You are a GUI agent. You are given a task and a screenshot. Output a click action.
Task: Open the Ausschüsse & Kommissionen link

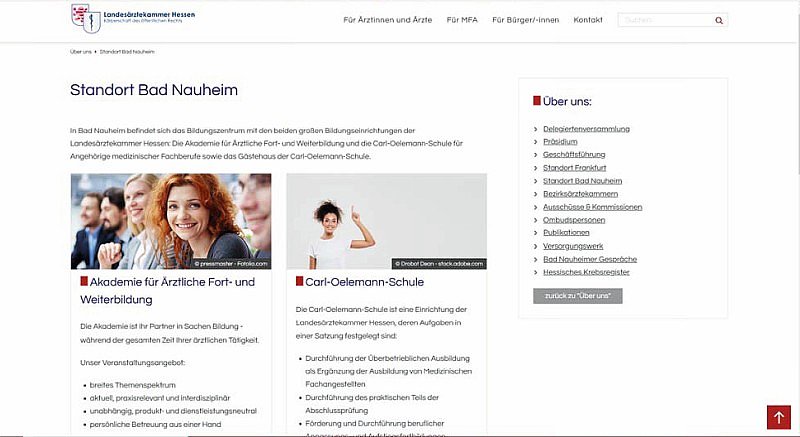point(592,207)
